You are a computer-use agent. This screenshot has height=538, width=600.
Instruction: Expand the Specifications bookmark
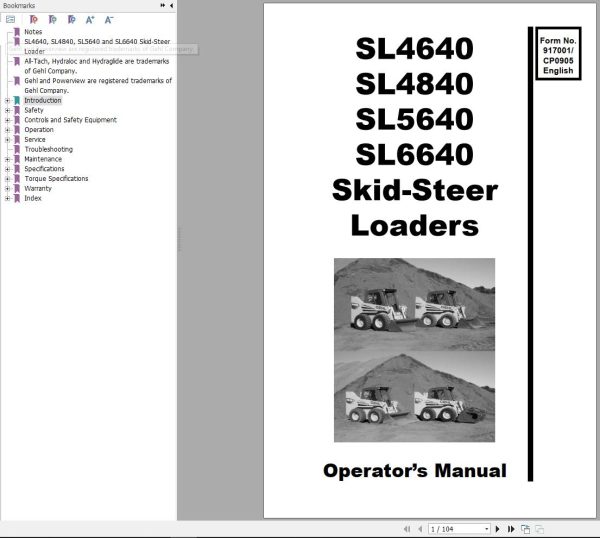pos(7,169)
